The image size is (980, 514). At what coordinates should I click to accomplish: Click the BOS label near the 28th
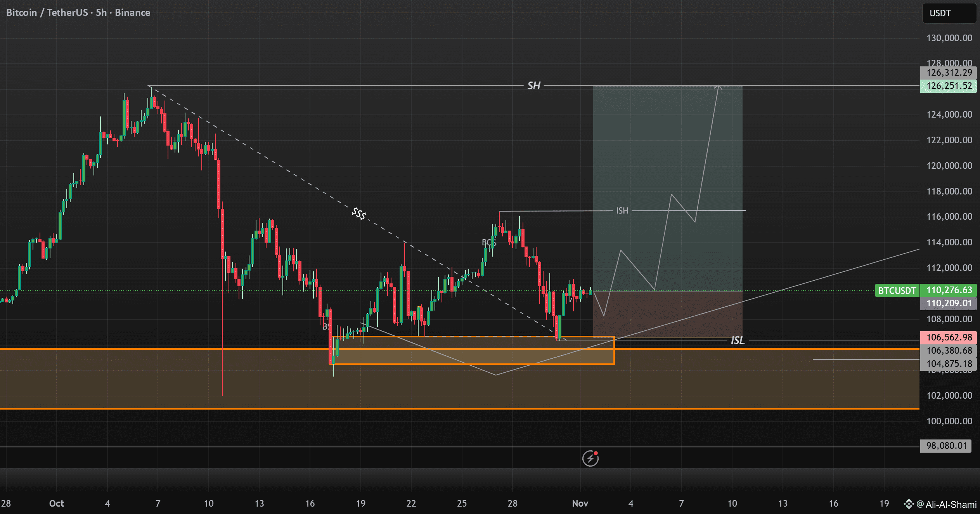click(489, 243)
